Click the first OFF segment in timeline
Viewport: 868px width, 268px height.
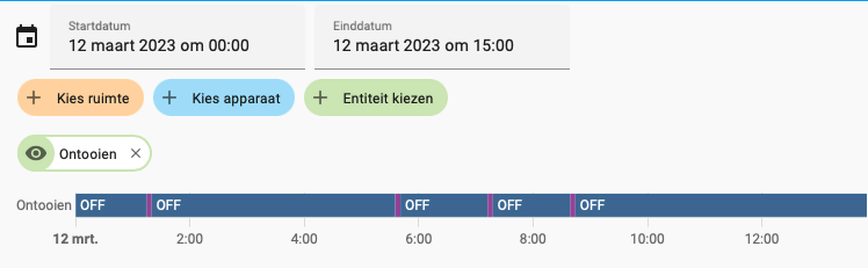point(110,205)
